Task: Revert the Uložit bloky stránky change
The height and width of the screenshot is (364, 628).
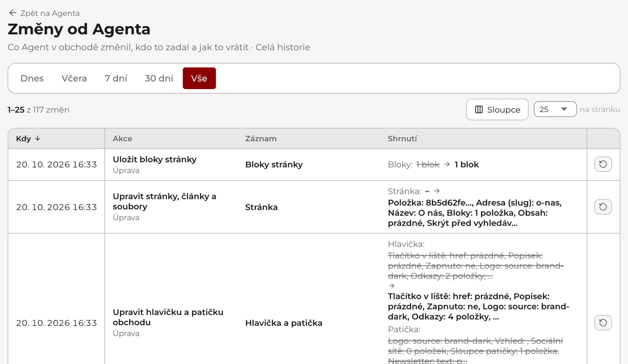Action: (x=603, y=164)
